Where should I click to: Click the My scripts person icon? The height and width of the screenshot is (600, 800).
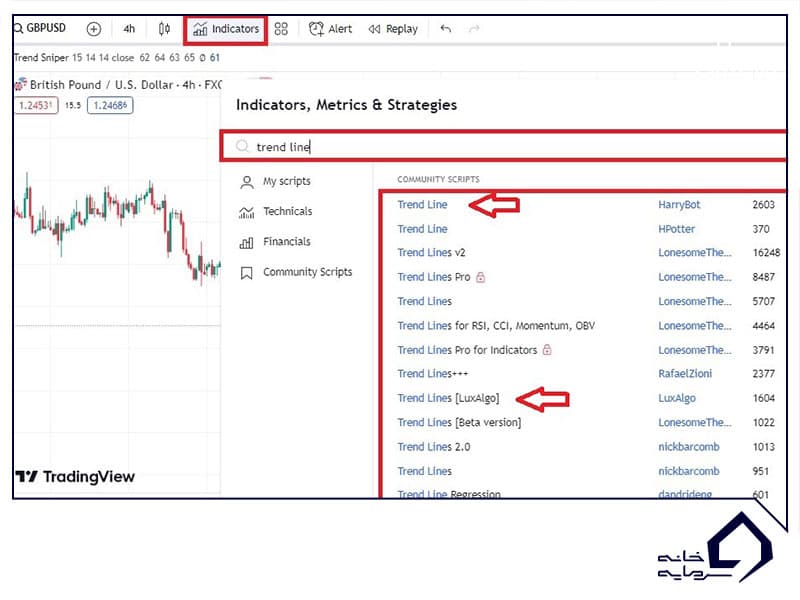coord(247,182)
